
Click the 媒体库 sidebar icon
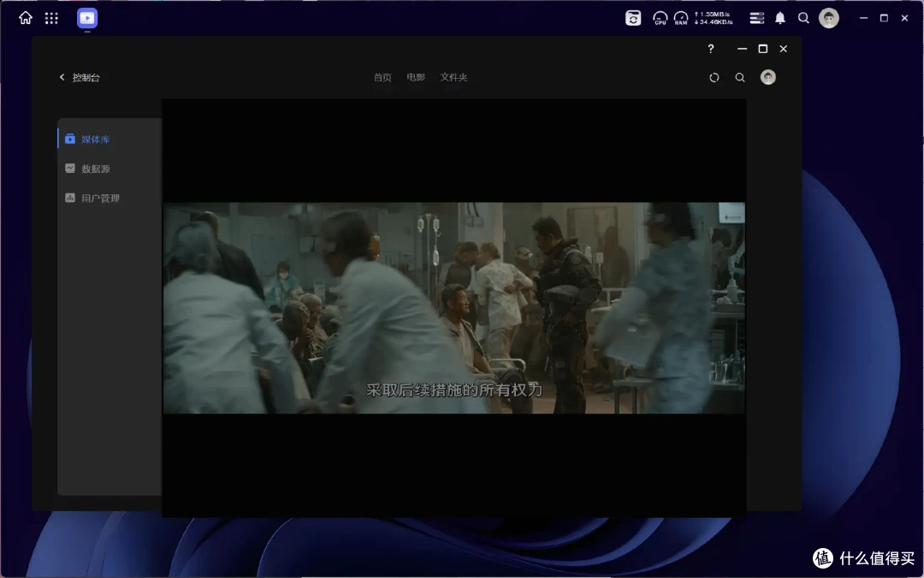[70, 139]
